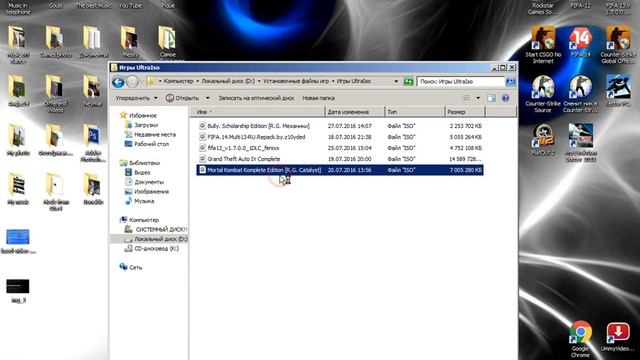The width and height of the screenshot is (640, 360).
Task: Open Загрузки in the navigation pane
Action: click(146, 125)
